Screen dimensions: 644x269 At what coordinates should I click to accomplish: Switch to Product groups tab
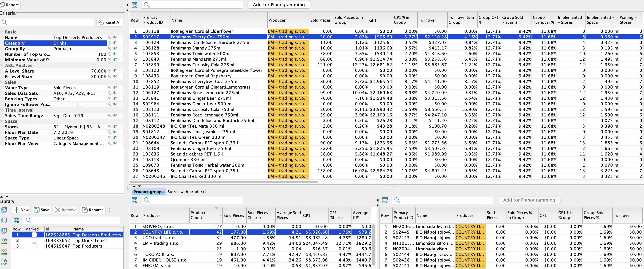(148, 192)
